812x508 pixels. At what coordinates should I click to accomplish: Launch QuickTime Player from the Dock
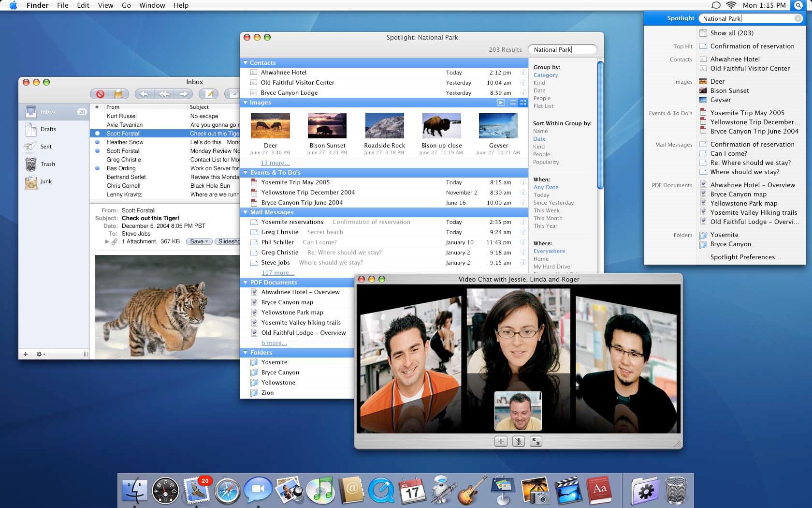(381, 491)
